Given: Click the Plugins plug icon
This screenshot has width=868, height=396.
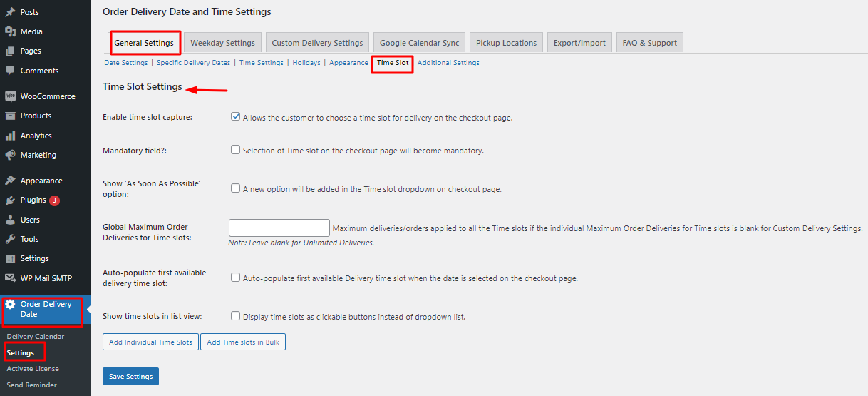Looking at the screenshot, I should click(x=10, y=200).
